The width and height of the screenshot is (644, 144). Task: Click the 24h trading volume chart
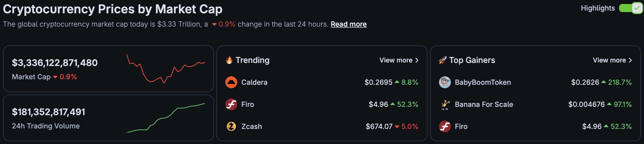166,118
